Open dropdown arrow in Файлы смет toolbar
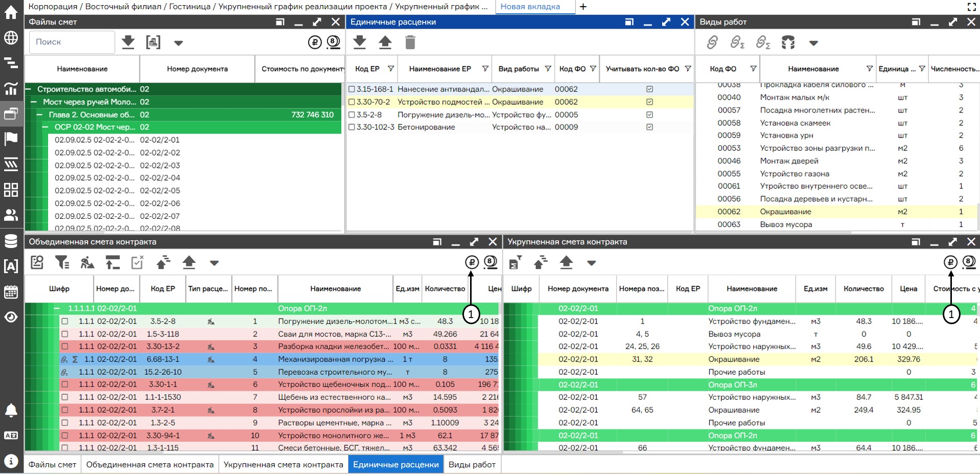 [178, 43]
